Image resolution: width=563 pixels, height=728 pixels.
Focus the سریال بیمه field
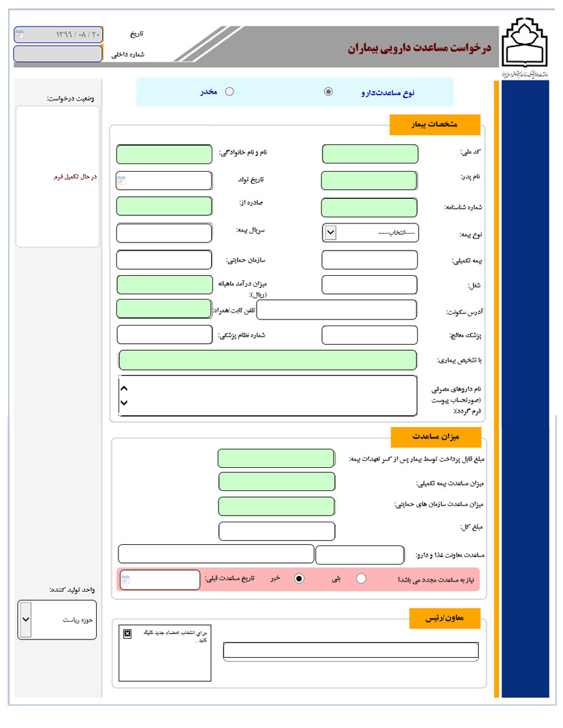pos(164,233)
